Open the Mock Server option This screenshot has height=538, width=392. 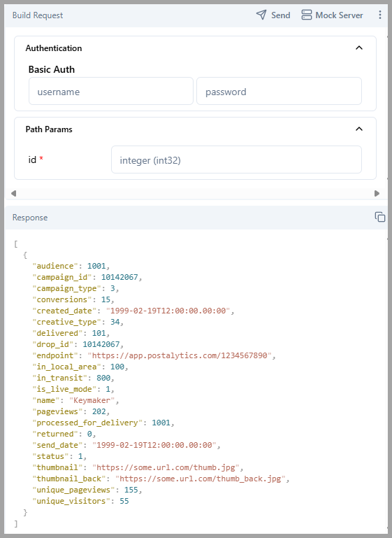point(332,15)
